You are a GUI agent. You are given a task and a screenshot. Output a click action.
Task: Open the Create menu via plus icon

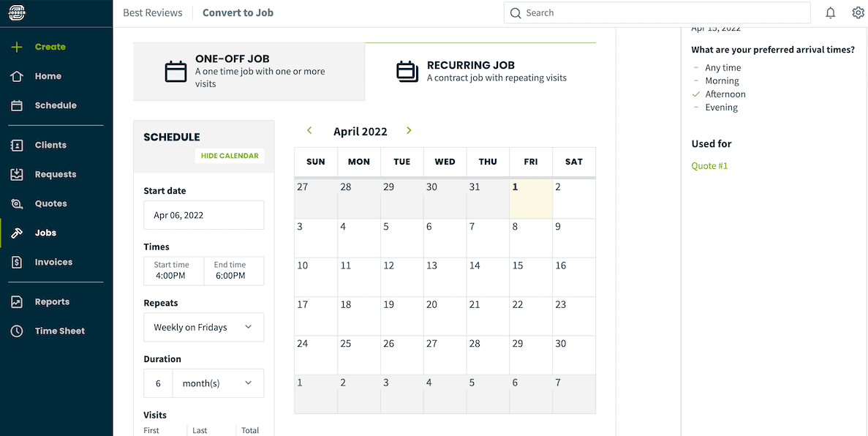[17, 46]
